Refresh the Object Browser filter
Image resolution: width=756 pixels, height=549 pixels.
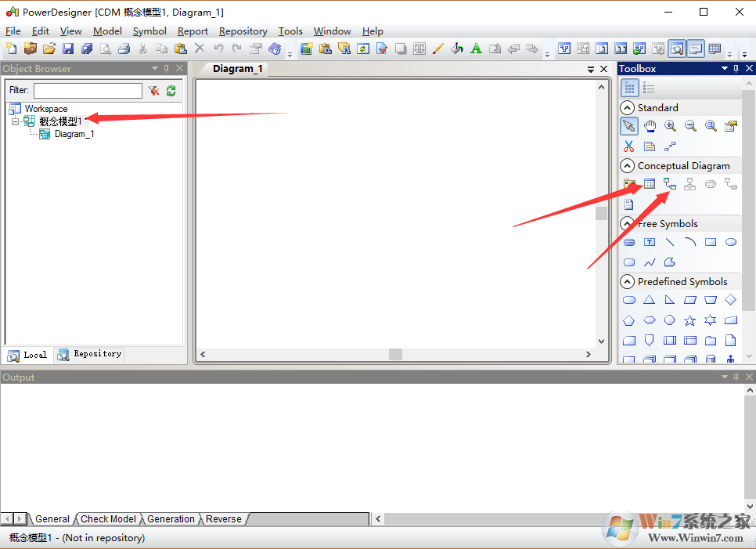(171, 91)
